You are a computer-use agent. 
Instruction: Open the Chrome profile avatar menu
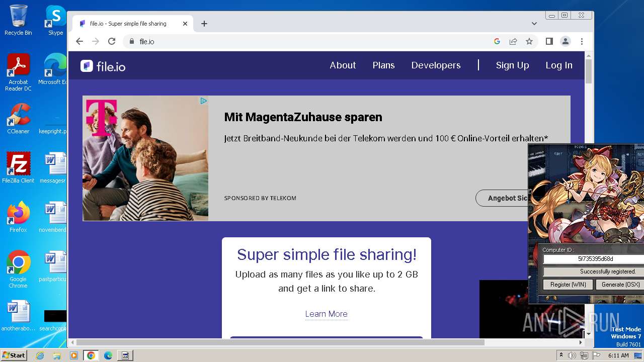pyautogui.click(x=566, y=41)
